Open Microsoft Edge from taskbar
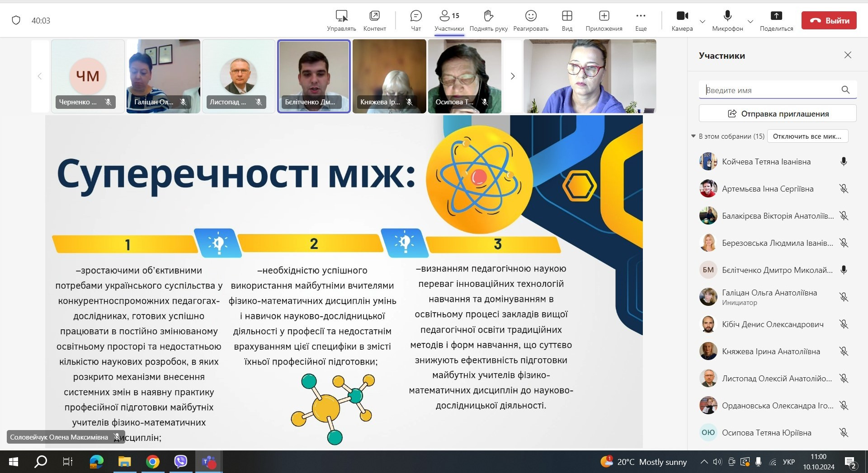This screenshot has width=868, height=473. tap(96, 462)
